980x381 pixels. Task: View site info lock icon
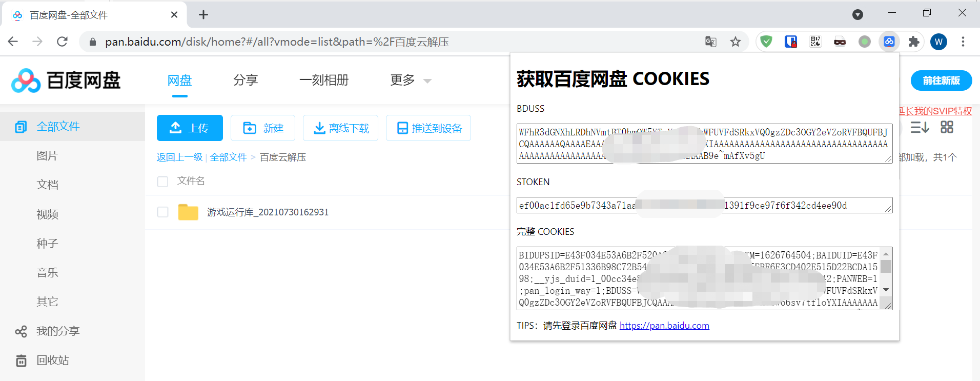[93, 42]
